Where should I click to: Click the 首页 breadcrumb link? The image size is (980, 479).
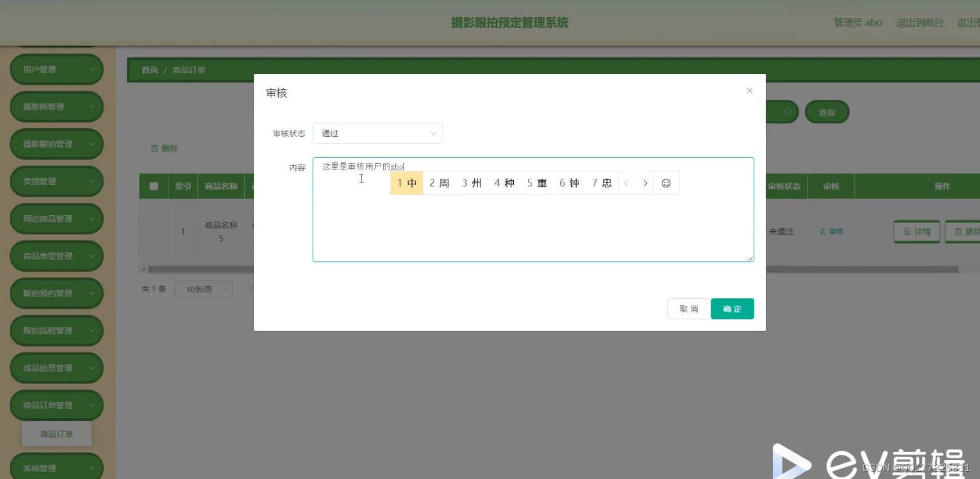tap(150, 70)
